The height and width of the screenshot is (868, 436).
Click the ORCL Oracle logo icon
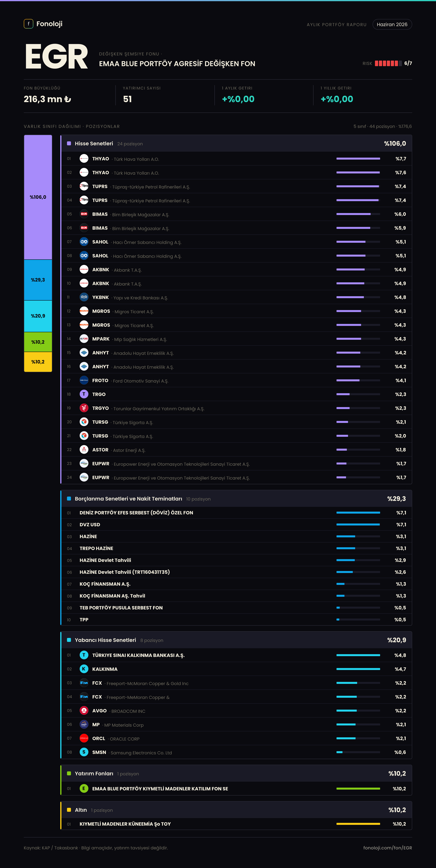click(x=84, y=738)
